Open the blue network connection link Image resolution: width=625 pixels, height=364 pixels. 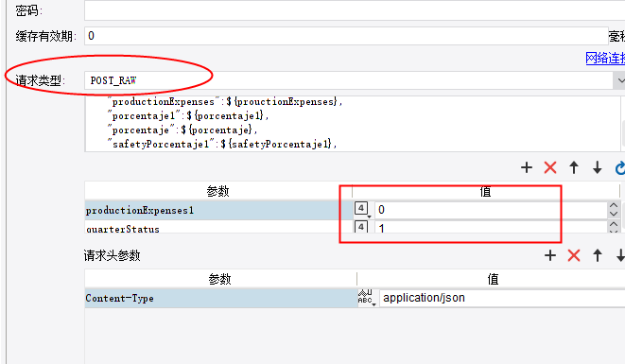click(605, 59)
